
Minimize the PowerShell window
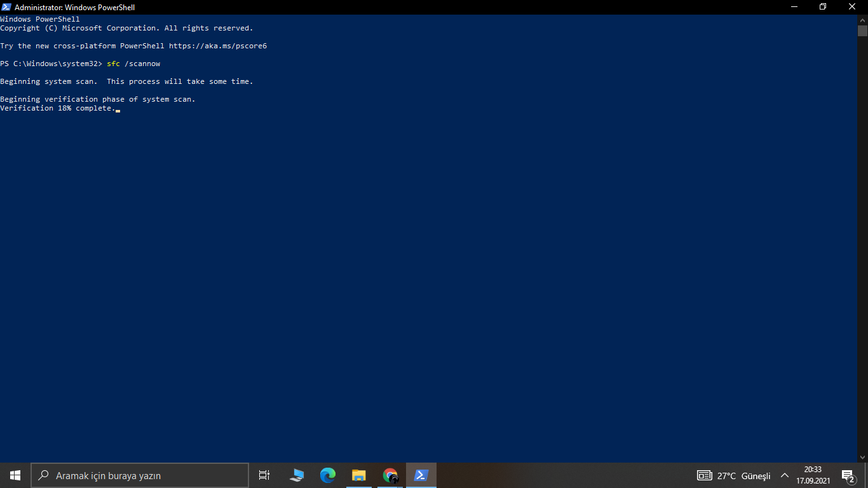(794, 7)
